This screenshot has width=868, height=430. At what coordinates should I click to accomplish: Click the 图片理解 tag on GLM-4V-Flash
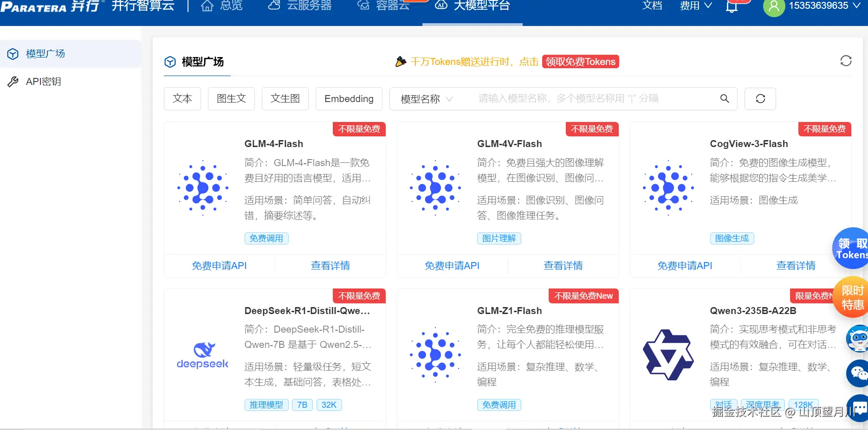[499, 238]
